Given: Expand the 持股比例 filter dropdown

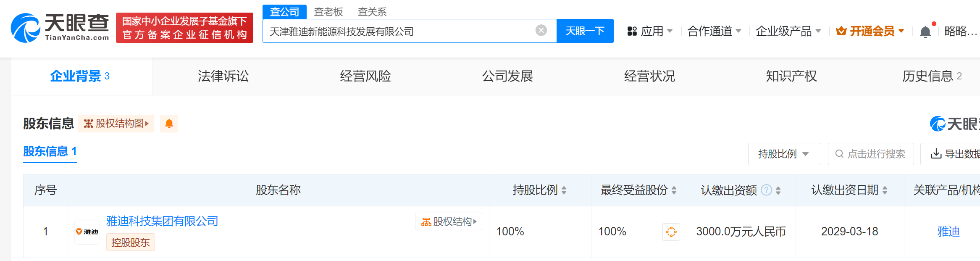Looking at the screenshot, I should coord(784,154).
